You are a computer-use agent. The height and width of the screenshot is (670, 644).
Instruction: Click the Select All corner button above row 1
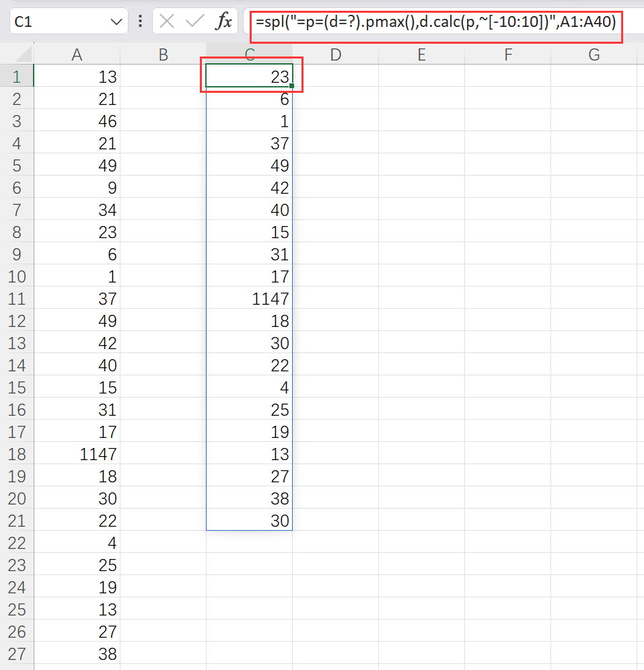click(17, 52)
